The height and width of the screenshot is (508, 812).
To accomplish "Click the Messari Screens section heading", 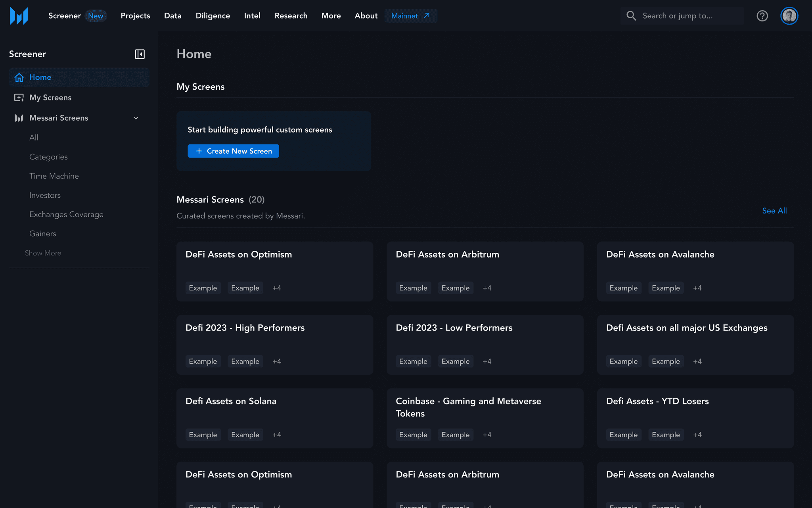I will (x=210, y=200).
